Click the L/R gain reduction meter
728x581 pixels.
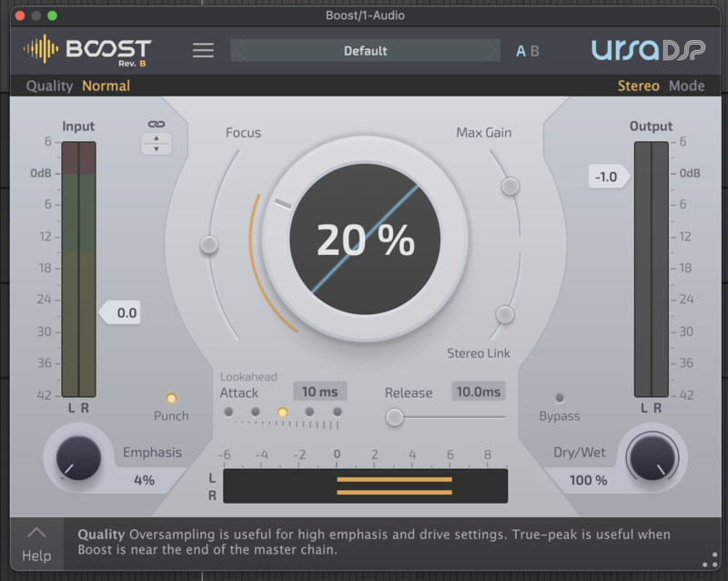[366, 485]
